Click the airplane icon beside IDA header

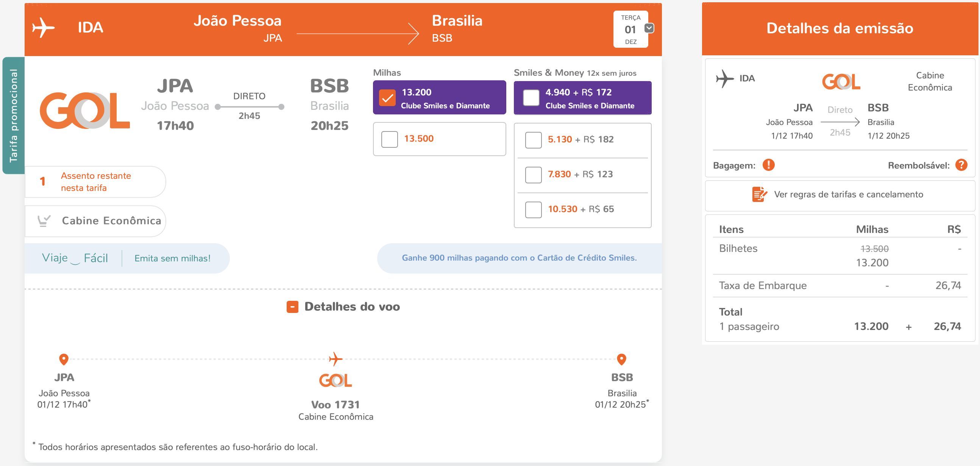coord(44,28)
